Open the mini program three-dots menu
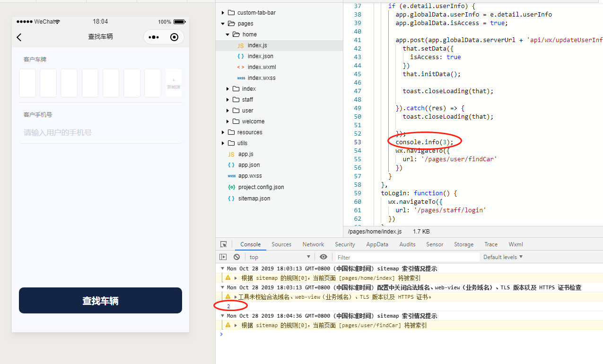Image resolution: width=603 pixels, height=364 pixels. pos(154,37)
